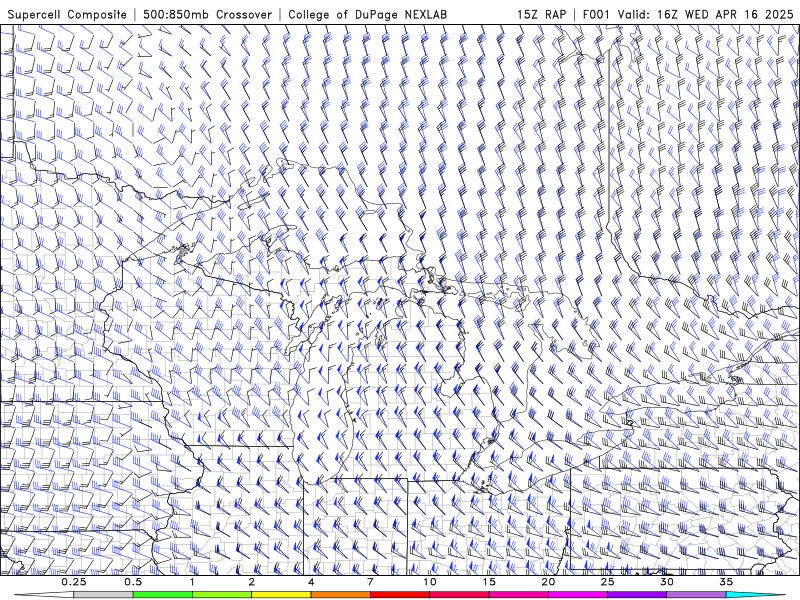Click the 'WED APR 16 2025' date text
Image resolution: width=800 pixels, height=600 pixels.
pos(739,14)
